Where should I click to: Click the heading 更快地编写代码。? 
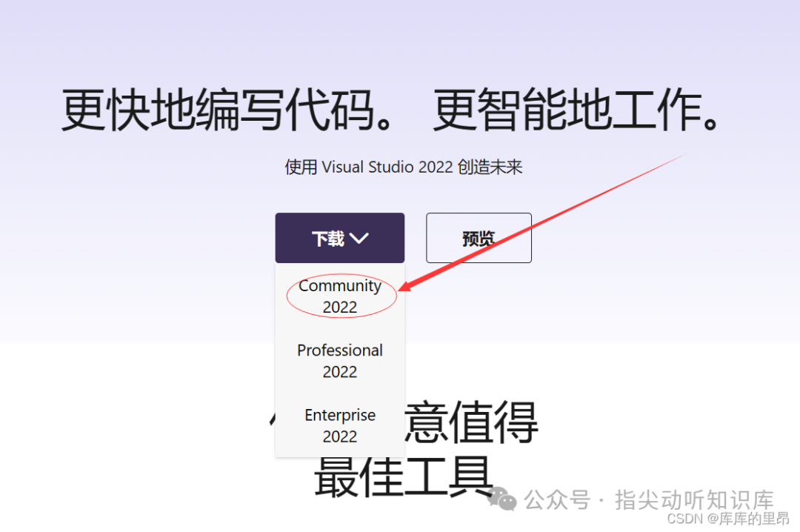coord(227,109)
